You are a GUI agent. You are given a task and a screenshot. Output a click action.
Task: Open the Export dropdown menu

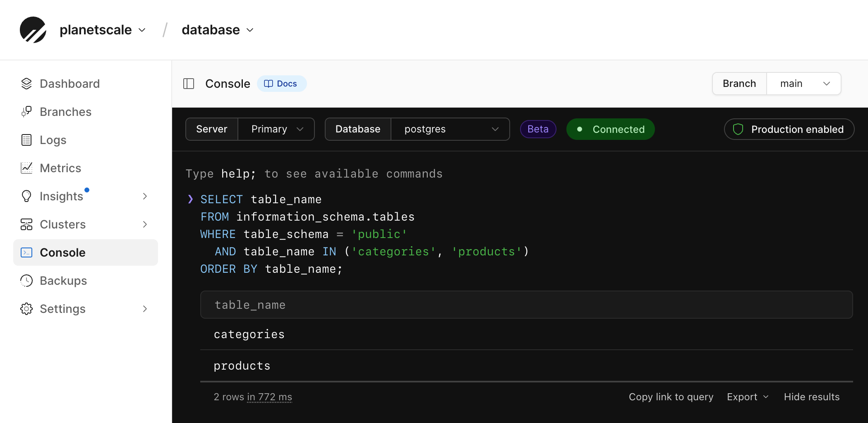tap(748, 397)
